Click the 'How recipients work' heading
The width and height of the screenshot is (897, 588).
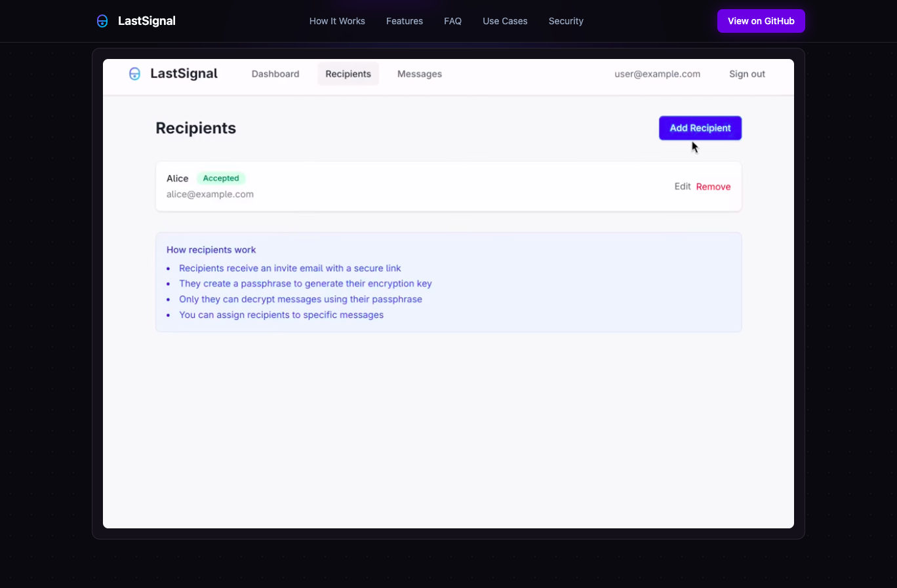point(211,250)
